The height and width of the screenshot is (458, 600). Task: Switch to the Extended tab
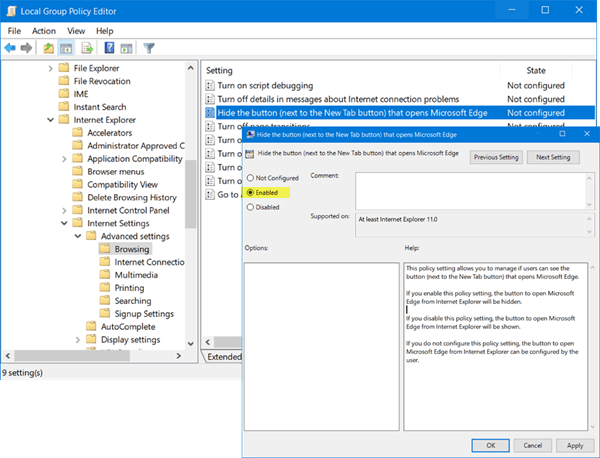[224, 357]
